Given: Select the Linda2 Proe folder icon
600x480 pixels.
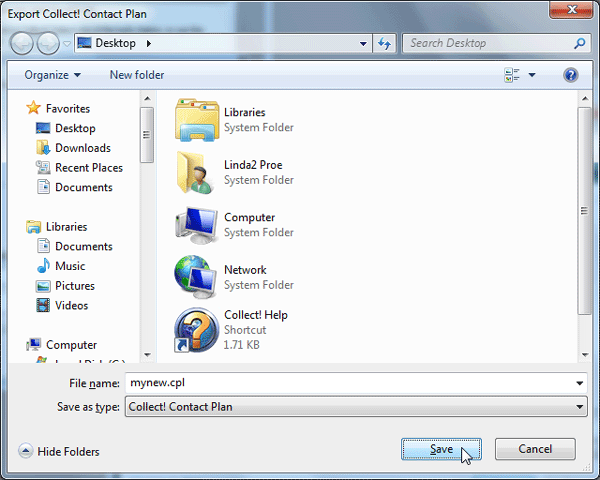Looking at the screenshot, I should pos(194,173).
